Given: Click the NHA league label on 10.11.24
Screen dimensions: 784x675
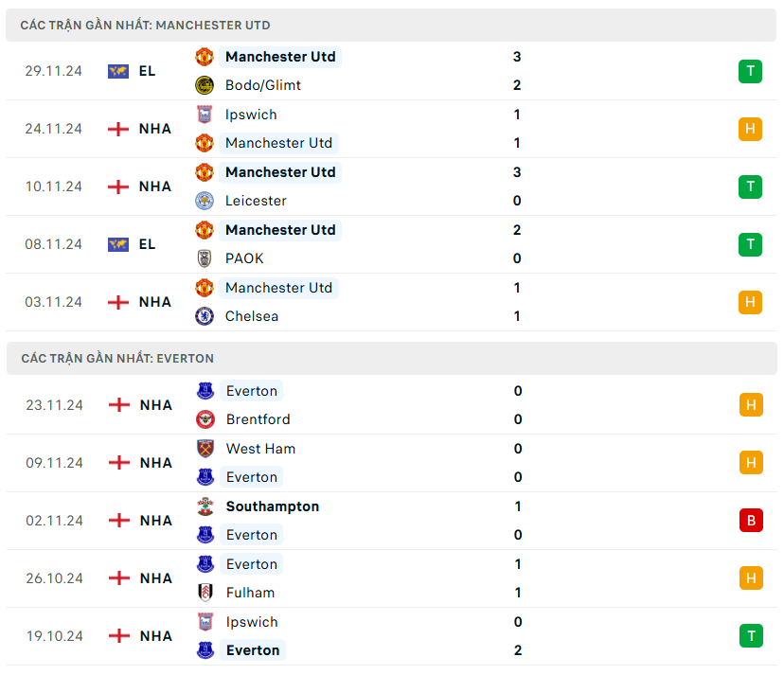Looking at the screenshot, I should (x=155, y=187).
